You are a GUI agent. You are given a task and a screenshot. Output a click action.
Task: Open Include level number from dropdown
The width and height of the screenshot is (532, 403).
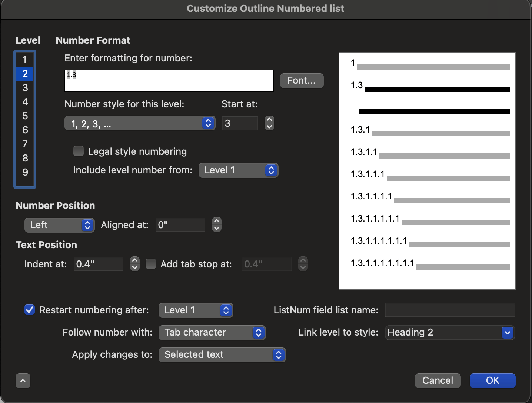pyautogui.click(x=239, y=170)
